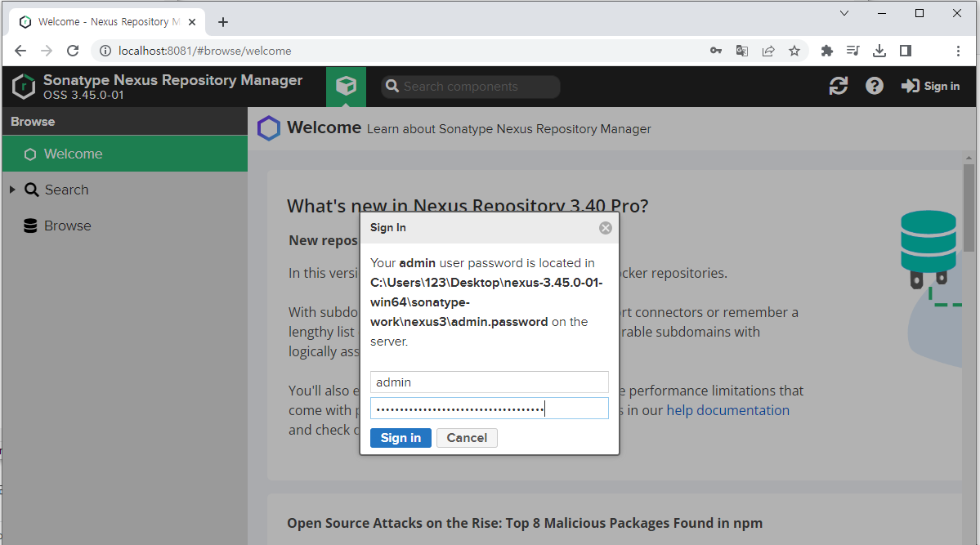
Task: Click the Open Source Attacks on the Rise headline
Action: (525, 523)
